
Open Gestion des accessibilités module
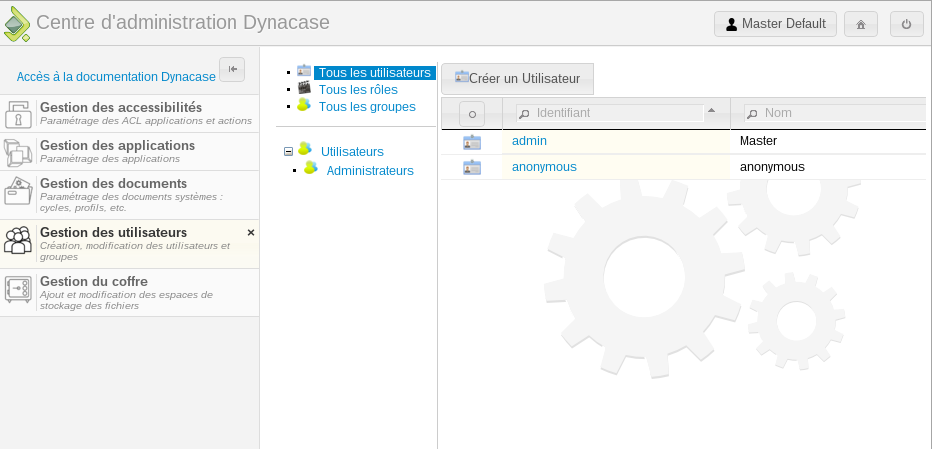(x=130, y=114)
